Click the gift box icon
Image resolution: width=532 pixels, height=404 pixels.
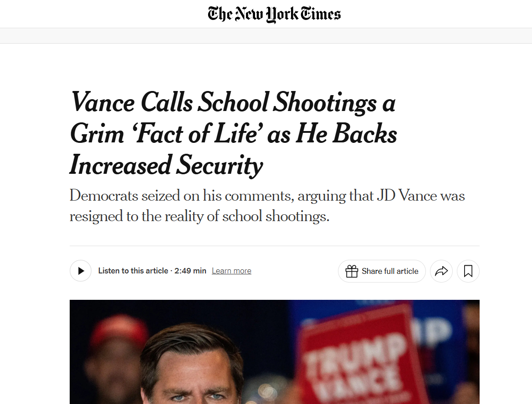(352, 271)
